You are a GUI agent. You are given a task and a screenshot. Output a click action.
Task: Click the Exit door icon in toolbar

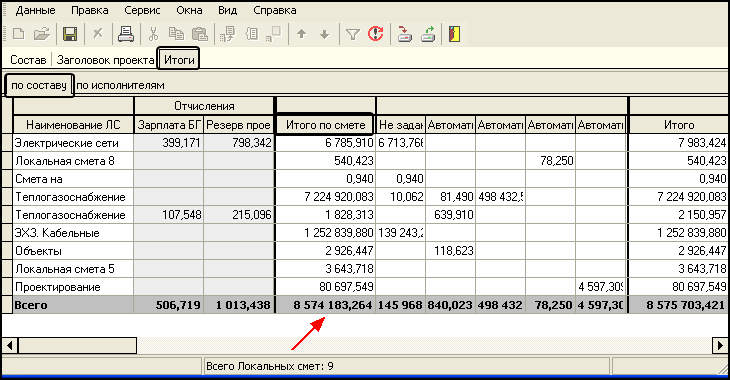[454, 34]
